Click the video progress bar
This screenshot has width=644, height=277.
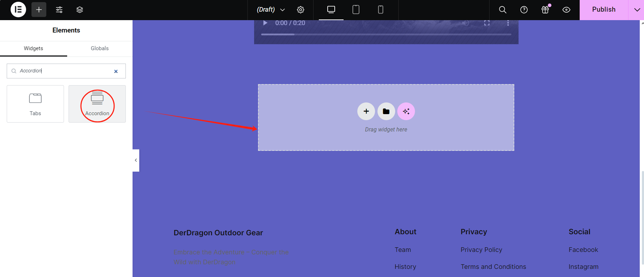(x=386, y=34)
